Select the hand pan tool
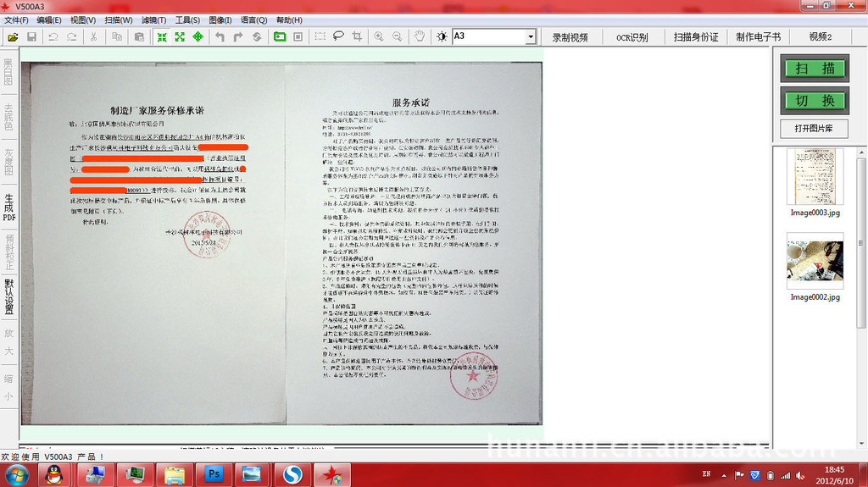 coord(419,37)
